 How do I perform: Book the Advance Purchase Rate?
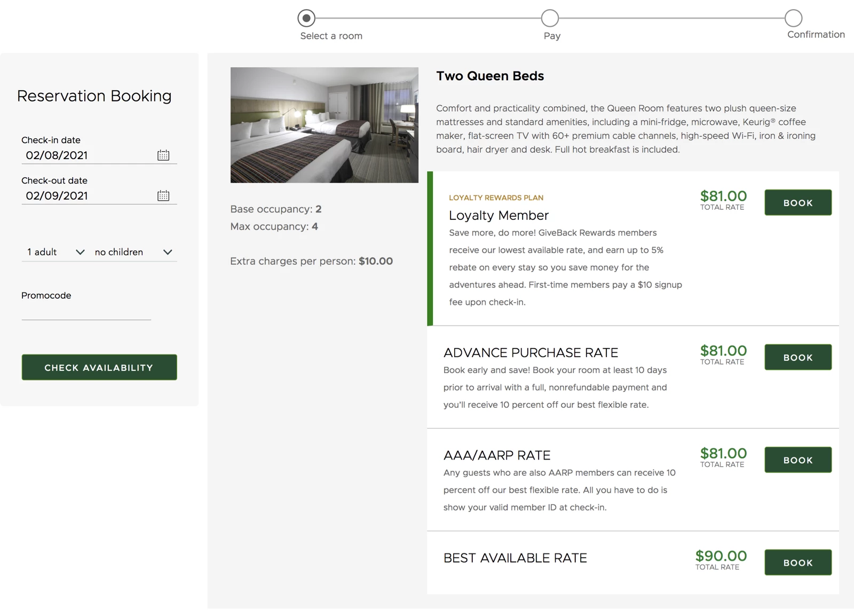pos(797,358)
